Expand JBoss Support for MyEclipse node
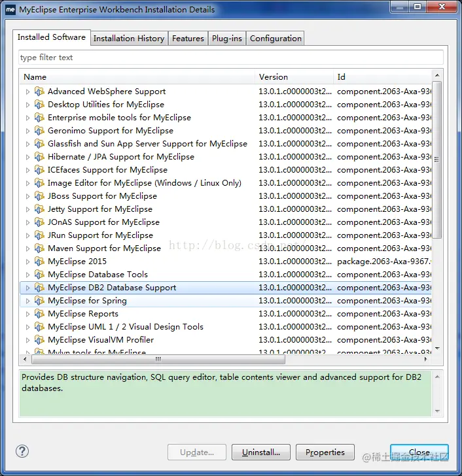 (x=27, y=196)
